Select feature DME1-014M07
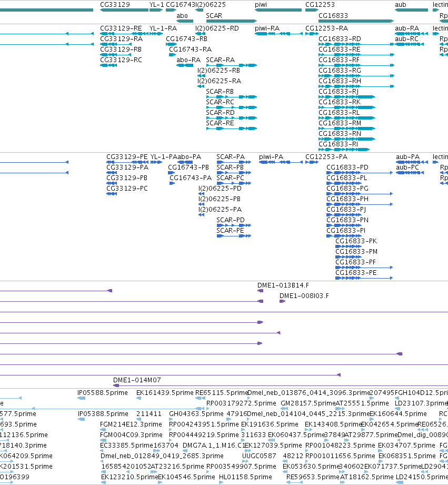Viewport: 448px width, 485px height. point(281,385)
